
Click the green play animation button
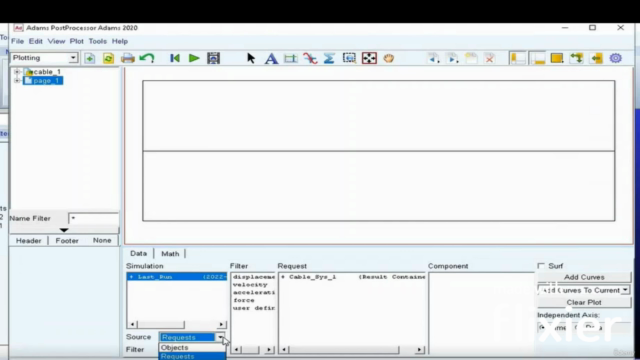[194, 58]
